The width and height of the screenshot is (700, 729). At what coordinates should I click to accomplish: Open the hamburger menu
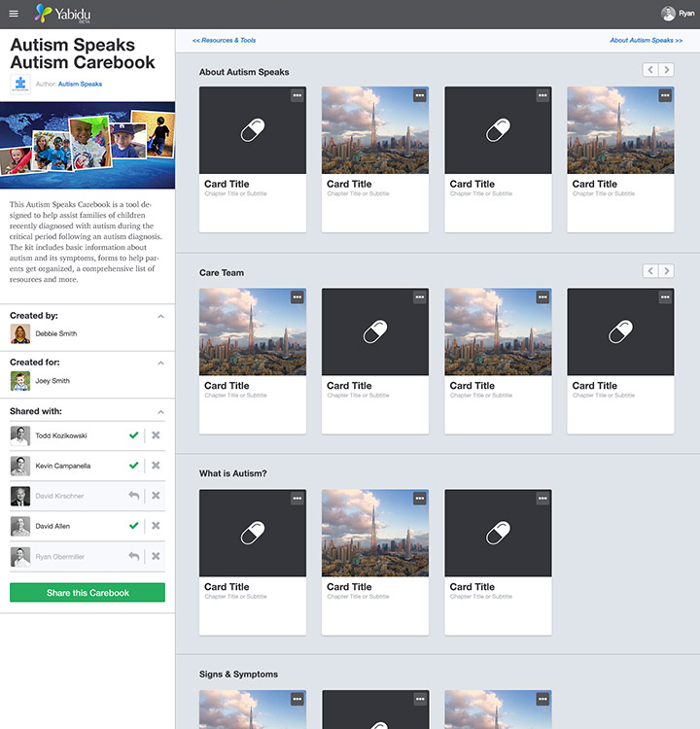coord(14,14)
